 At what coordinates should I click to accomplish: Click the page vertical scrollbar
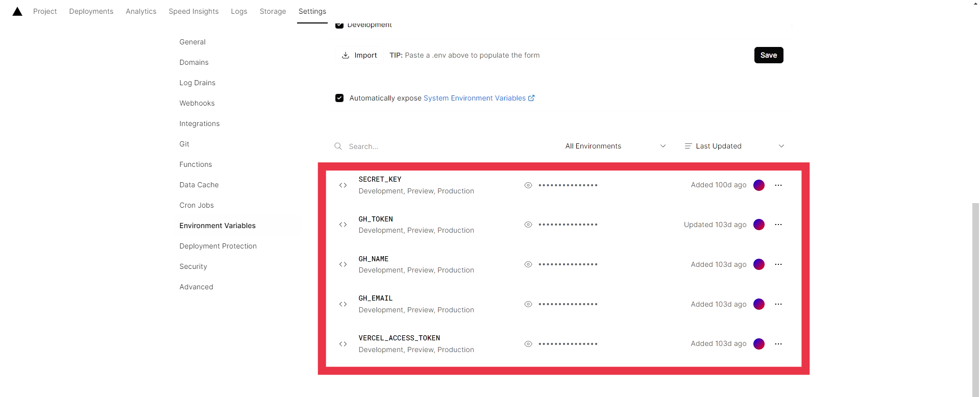pos(975,300)
